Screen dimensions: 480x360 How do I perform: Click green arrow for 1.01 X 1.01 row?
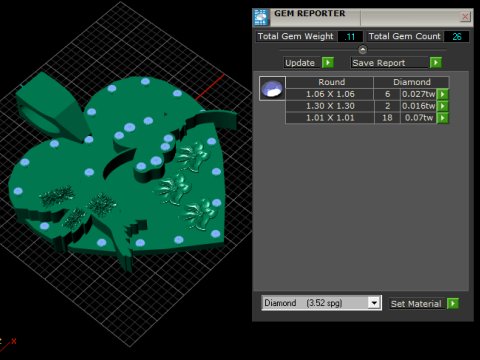[443, 118]
